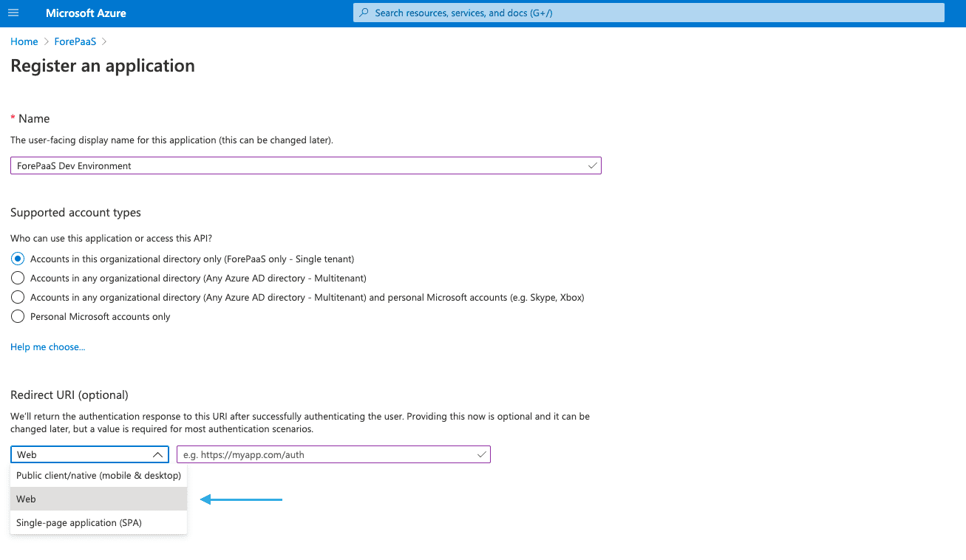Select the single tenant accounts radio button
966x560 pixels.
pyautogui.click(x=18, y=259)
